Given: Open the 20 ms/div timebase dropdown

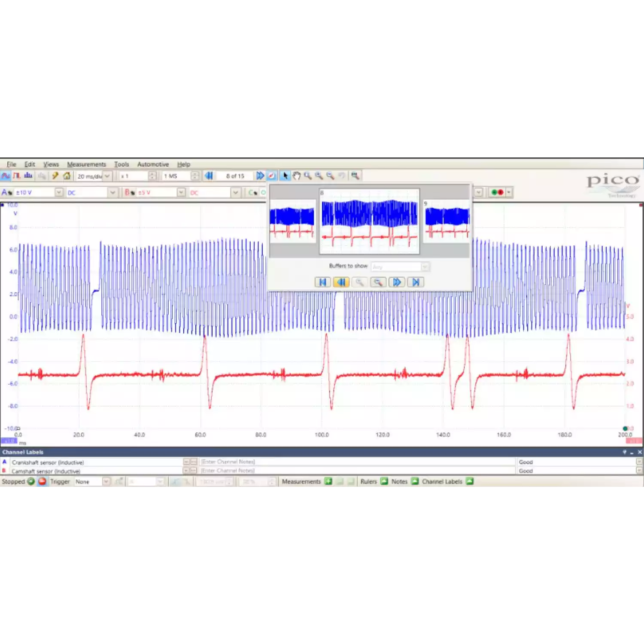Looking at the screenshot, I should tap(107, 176).
